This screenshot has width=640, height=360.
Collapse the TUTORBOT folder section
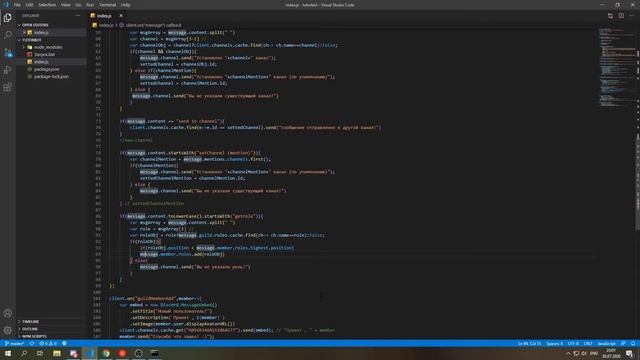pyautogui.click(x=32, y=40)
